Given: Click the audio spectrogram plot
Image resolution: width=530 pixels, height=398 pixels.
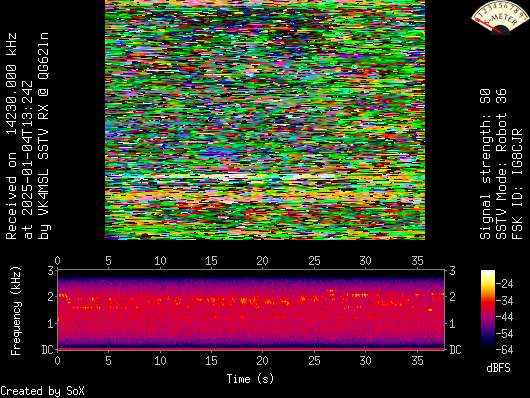Looking at the screenshot, I should point(251,310).
